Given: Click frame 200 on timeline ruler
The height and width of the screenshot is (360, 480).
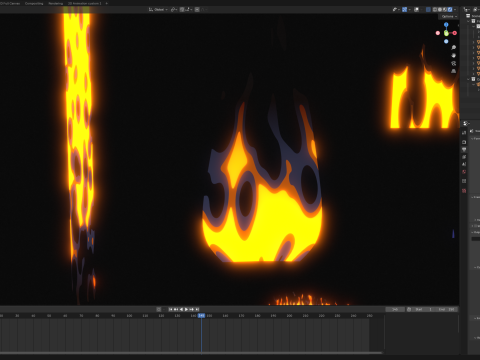Looking at the screenshot, I should tap(289, 315).
